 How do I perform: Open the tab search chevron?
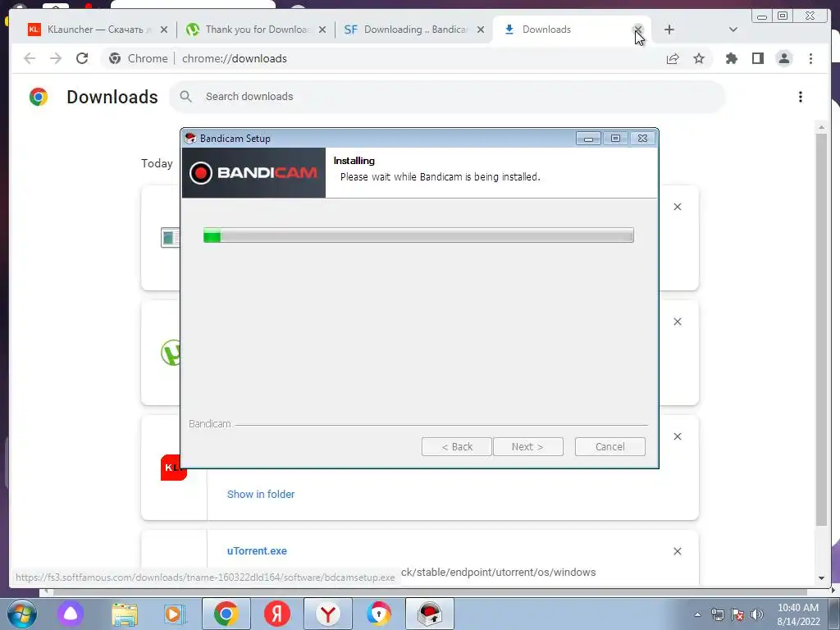(733, 30)
